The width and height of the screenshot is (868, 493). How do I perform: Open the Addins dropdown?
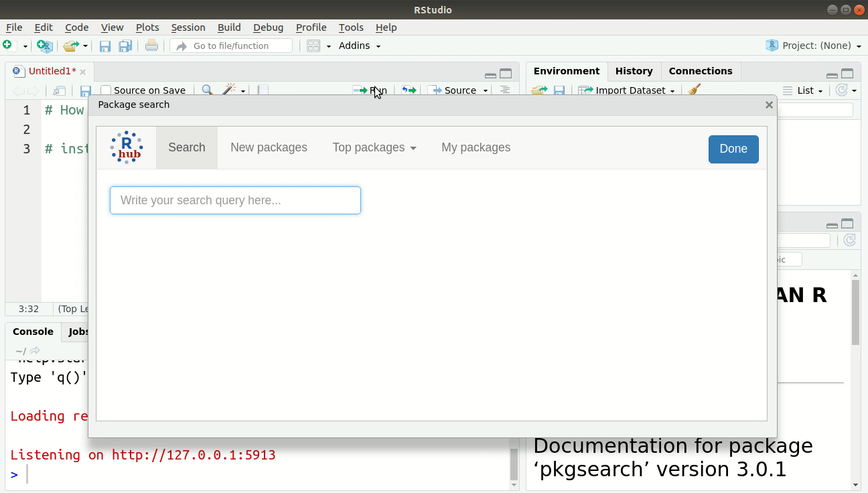point(360,46)
